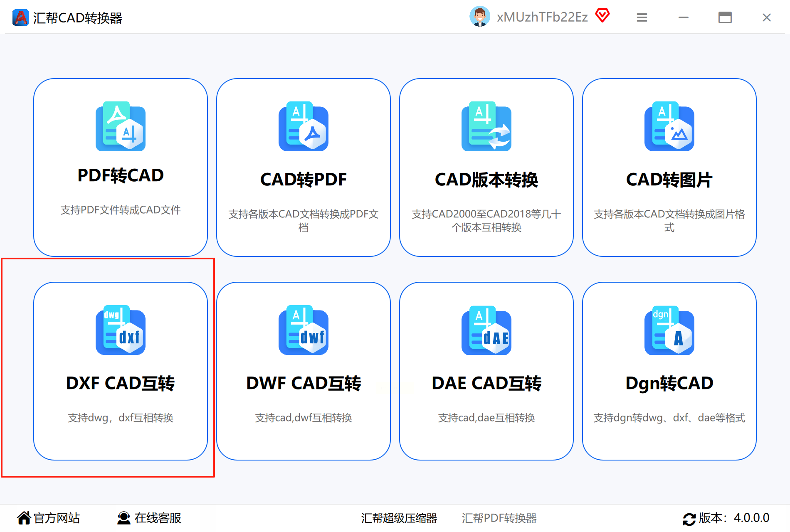The image size is (790, 532).
Task: Click the version refresh update icon
Action: point(689,519)
